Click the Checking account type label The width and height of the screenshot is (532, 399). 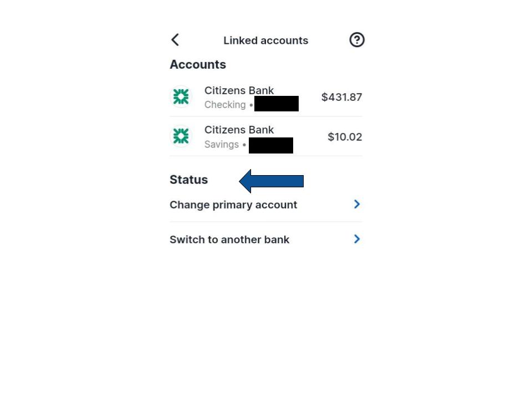pyautogui.click(x=225, y=105)
